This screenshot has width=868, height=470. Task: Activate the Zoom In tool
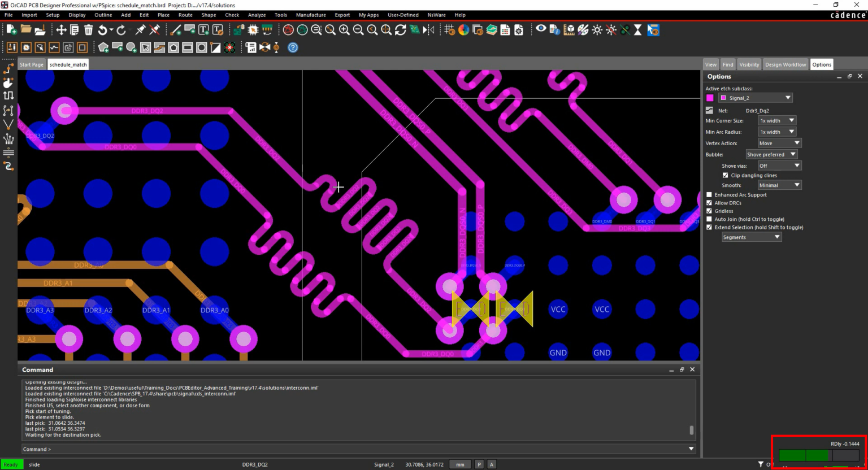click(344, 30)
